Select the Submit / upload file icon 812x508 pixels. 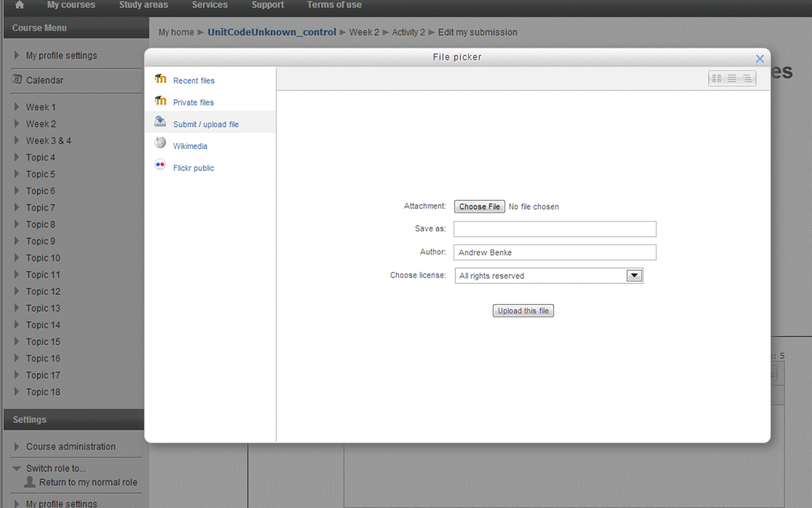pyautogui.click(x=161, y=122)
